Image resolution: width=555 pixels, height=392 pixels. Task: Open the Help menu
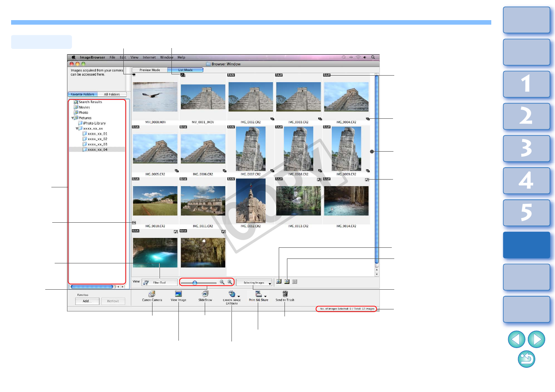(x=181, y=58)
